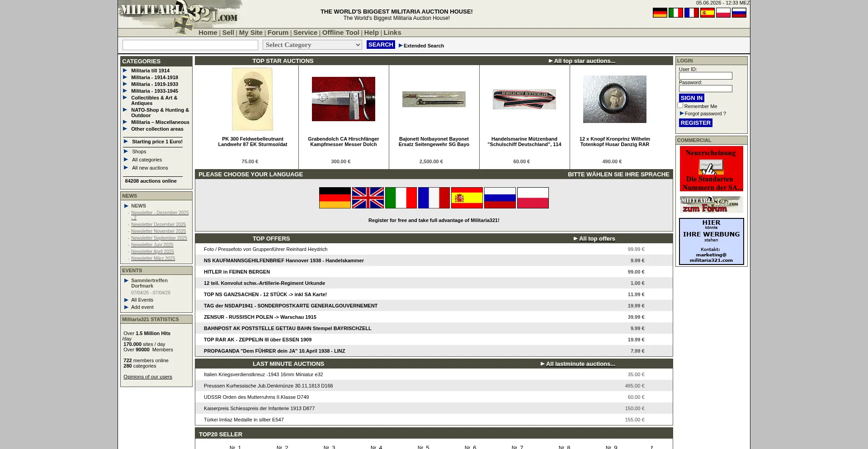The image size is (868, 449).
Task: Choose Spanish language with large flag
Action: [x=467, y=198]
